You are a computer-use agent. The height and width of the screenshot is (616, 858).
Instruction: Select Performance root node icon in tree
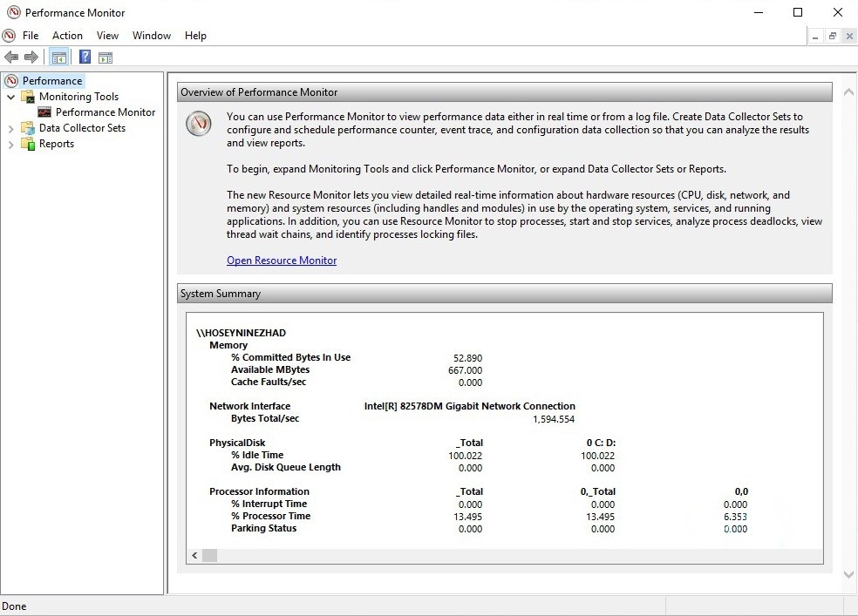11,81
